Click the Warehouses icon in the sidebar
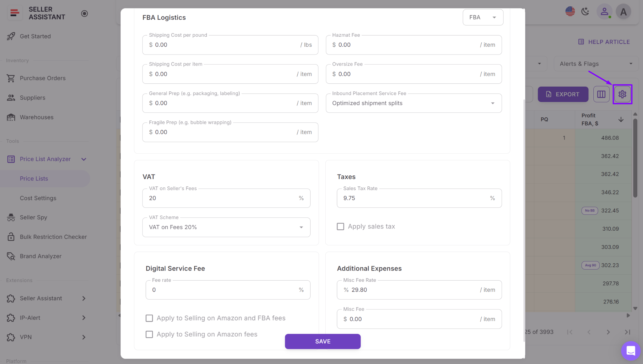Viewport: 643px width, 364px height. [11, 117]
